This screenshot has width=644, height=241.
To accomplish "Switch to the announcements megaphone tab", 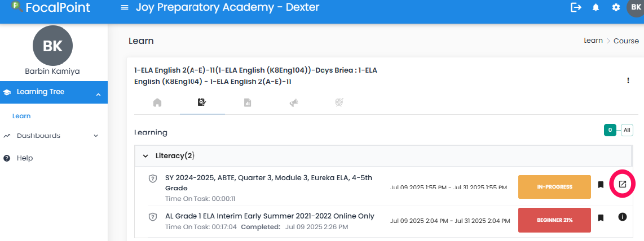I will click(x=294, y=102).
